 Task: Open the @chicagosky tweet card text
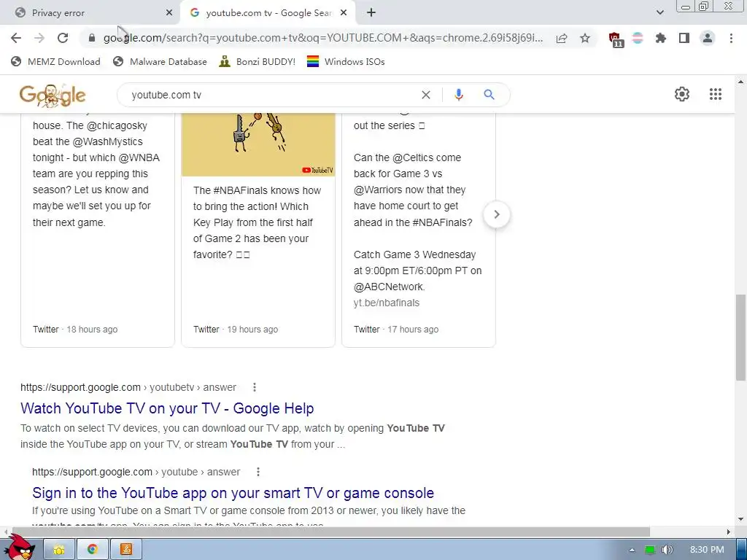pos(96,174)
